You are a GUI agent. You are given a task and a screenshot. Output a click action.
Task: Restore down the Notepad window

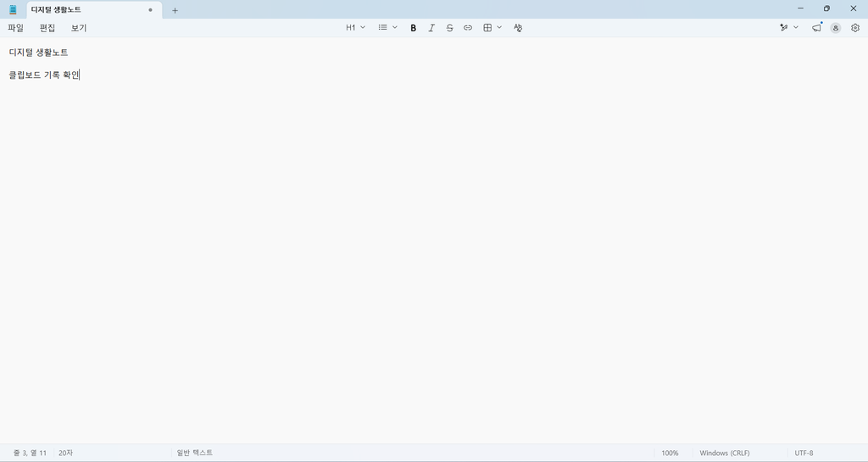[x=826, y=8]
